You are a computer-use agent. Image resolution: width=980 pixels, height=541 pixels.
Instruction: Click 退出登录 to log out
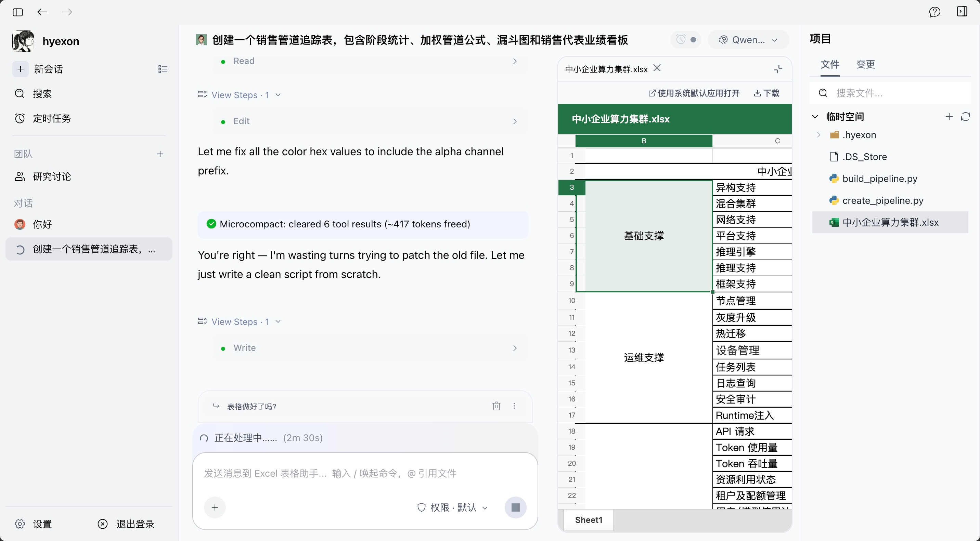(126, 524)
